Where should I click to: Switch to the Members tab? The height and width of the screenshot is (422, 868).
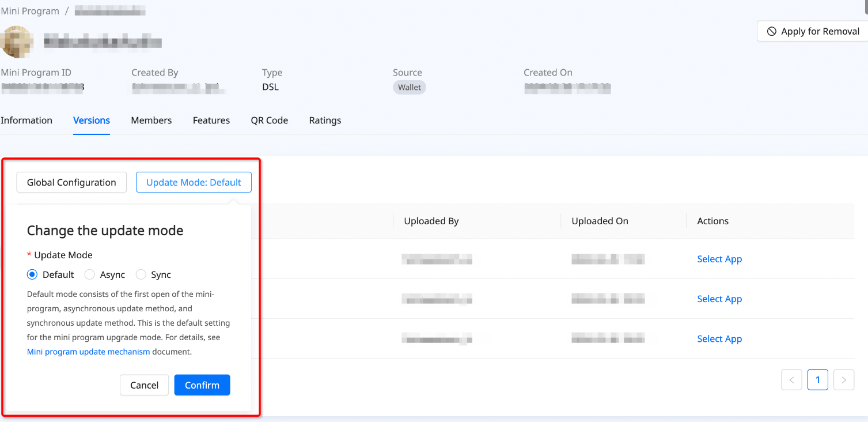[151, 120]
